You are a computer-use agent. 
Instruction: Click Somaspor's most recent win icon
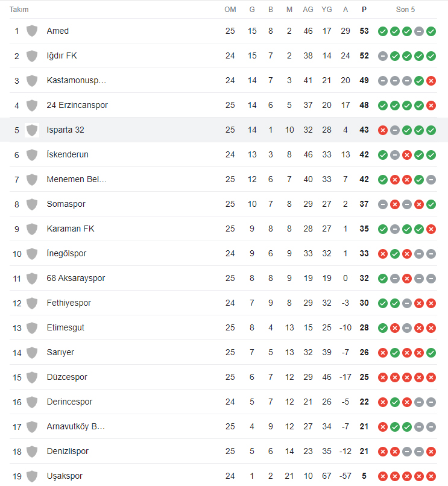click(431, 204)
